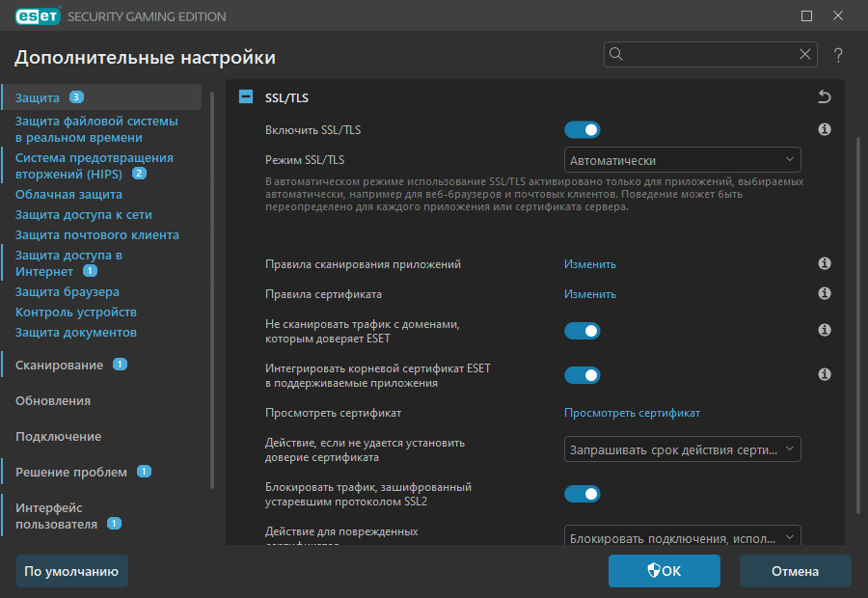The height and width of the screenshot is (598, 868).
Task: Click Изменить for Правила сертификата
Action: tap(589, 294)
